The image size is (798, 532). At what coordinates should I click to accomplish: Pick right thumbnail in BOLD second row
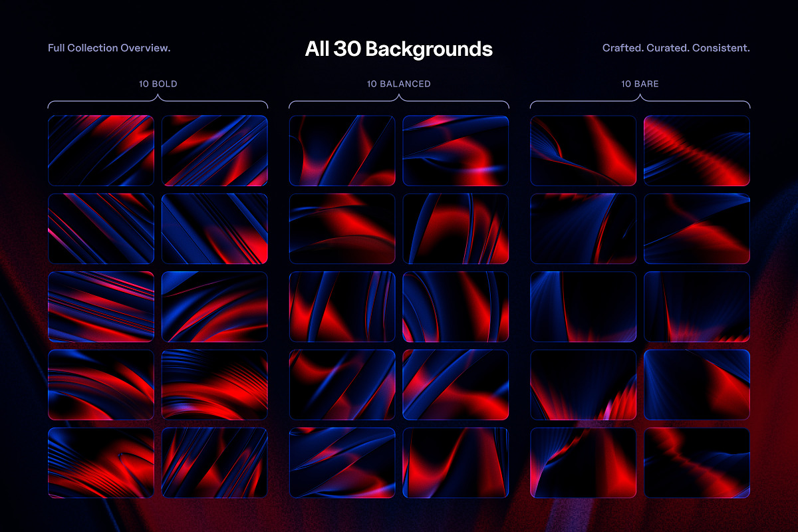[x=215, y=229]
